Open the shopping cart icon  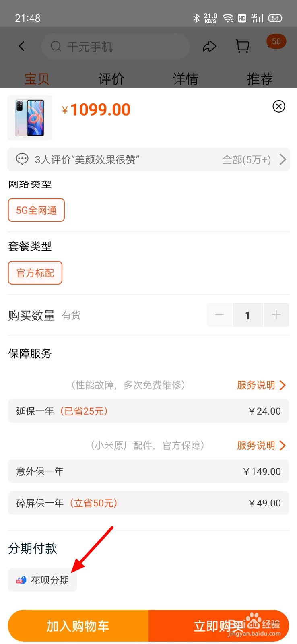pos(242,47)
